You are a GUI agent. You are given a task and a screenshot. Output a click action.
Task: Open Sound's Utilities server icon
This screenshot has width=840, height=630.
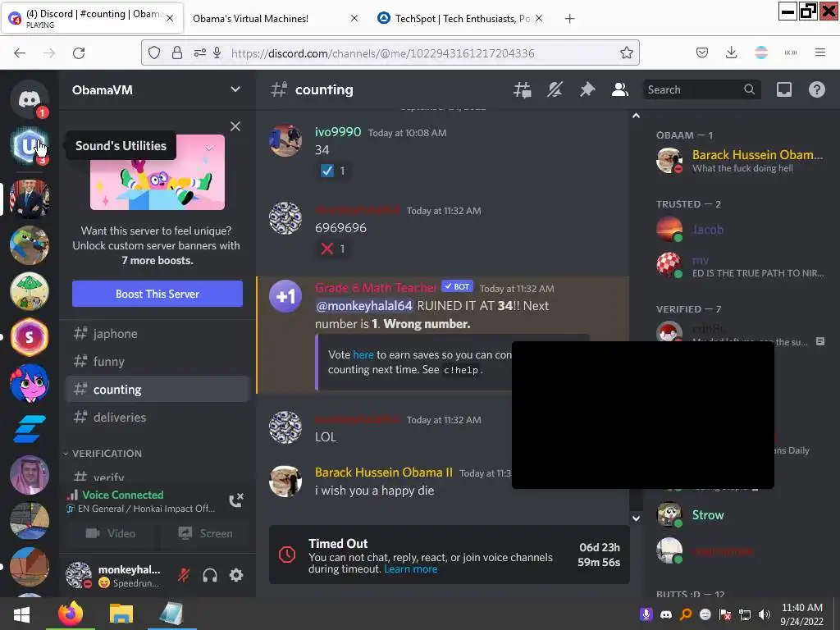29,146
